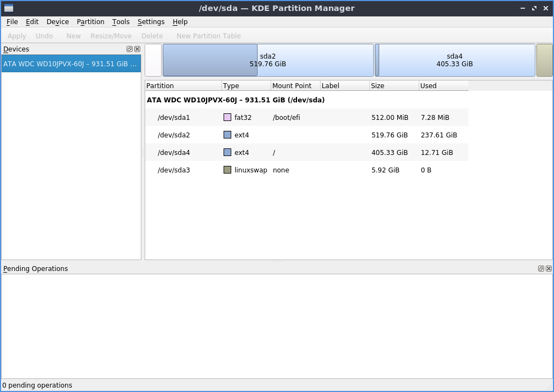Select the sda4 partition in disk map
554x392 pixels.
point(454,60)
